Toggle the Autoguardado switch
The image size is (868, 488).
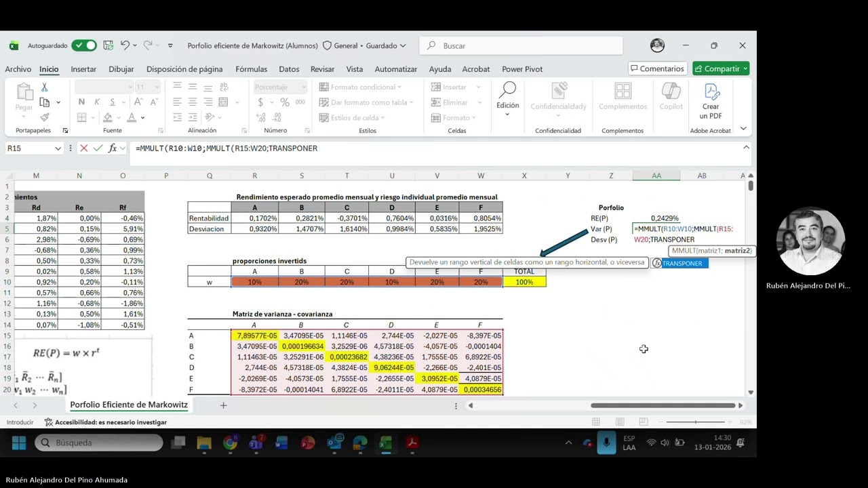point(84,45)
